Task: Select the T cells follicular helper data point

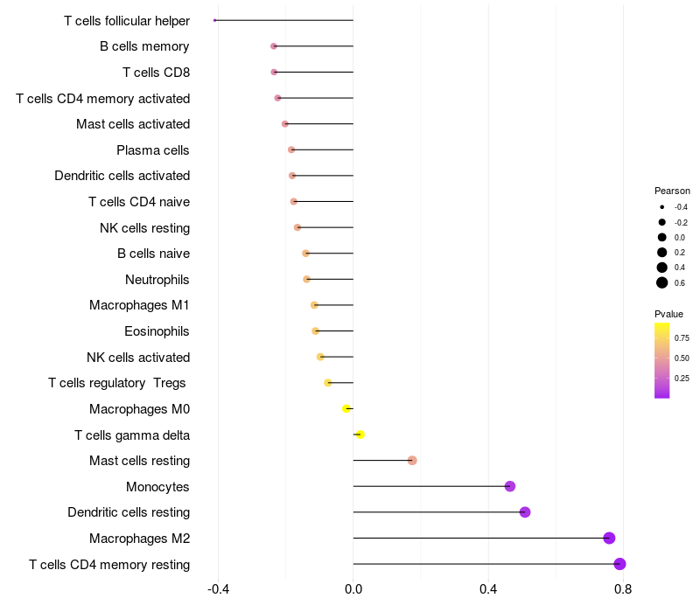Action: pyautogui.click(x=215, y=20)
